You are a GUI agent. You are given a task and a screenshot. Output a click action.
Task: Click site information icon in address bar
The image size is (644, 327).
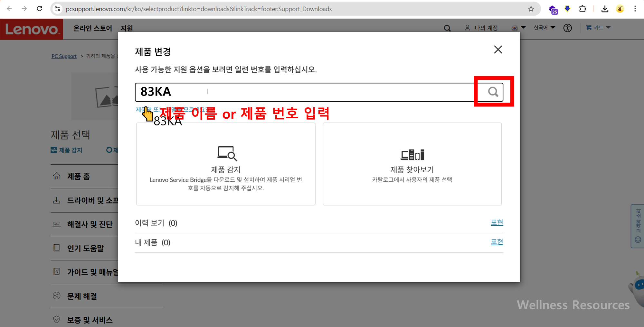(58, 9)
